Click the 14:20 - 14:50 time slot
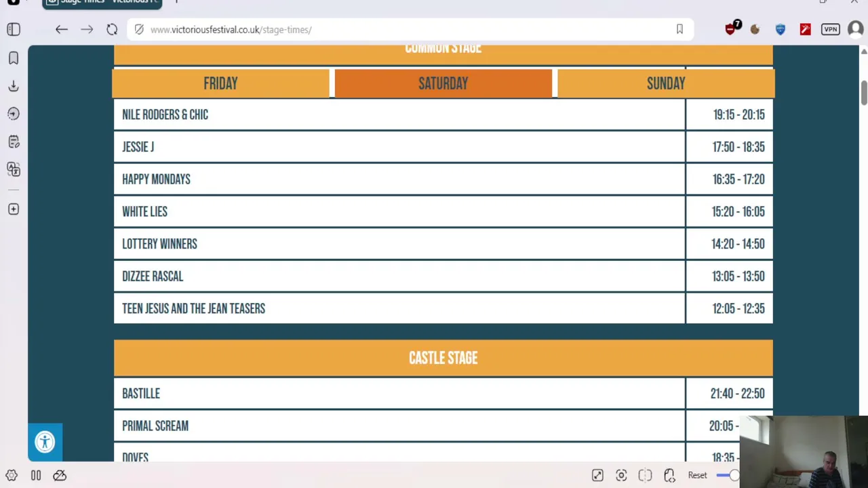The width and height of the screenshot is (868, 488). tap(738, 244)
